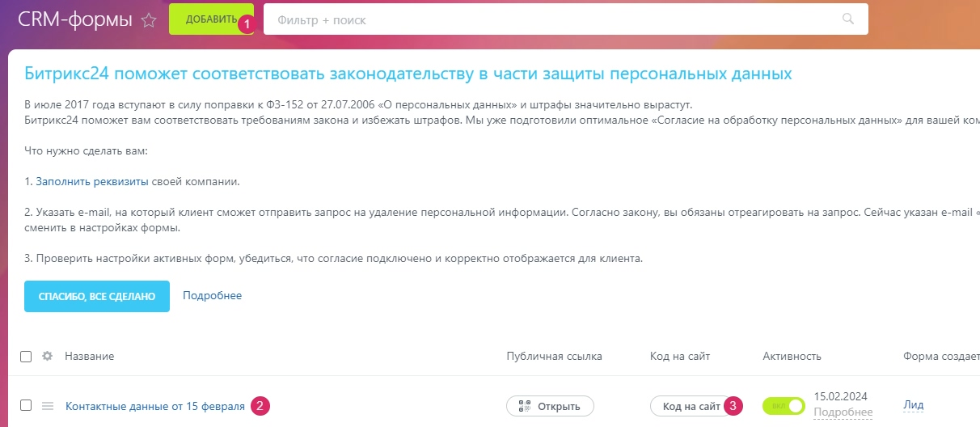Select Контактные данные row checkbox
980x427 pixels.
point(26,405)
